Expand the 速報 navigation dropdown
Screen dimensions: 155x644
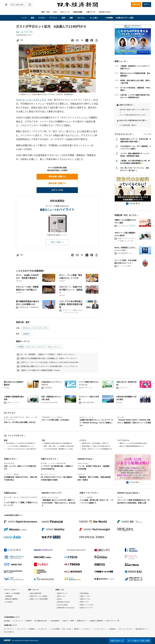point(33,18)
